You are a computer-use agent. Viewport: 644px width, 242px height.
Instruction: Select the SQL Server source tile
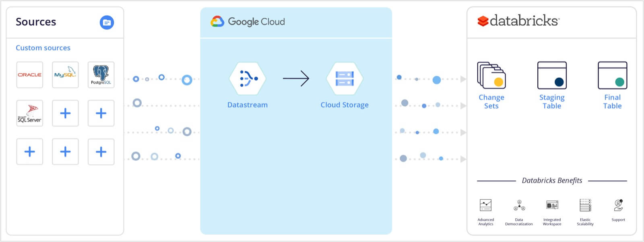(x=30, y=113)
